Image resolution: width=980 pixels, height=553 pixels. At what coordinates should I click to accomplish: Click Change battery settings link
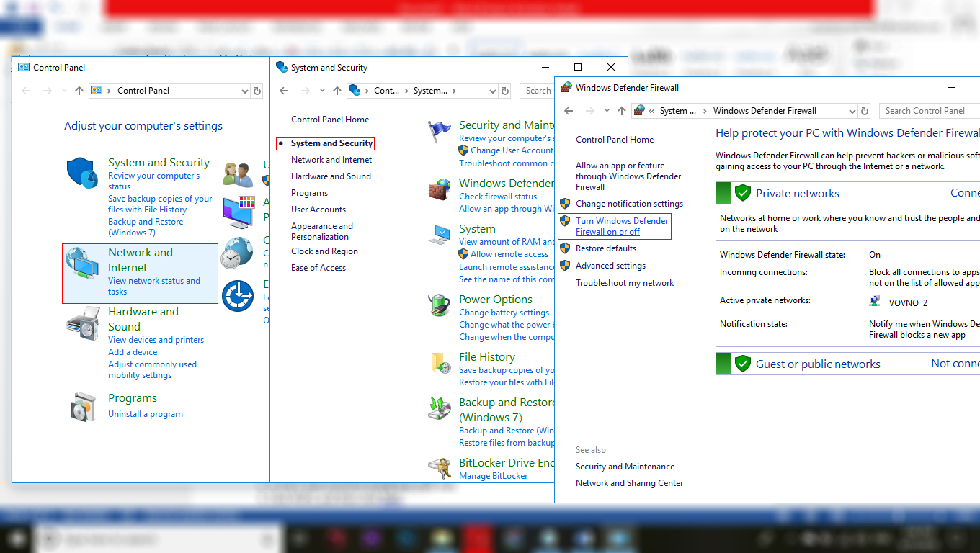[504, 313]
